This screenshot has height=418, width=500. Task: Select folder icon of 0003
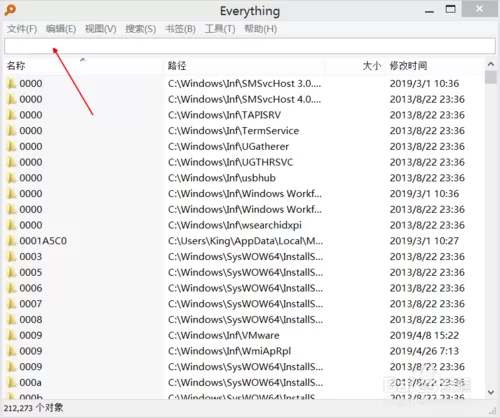[12, 256]
